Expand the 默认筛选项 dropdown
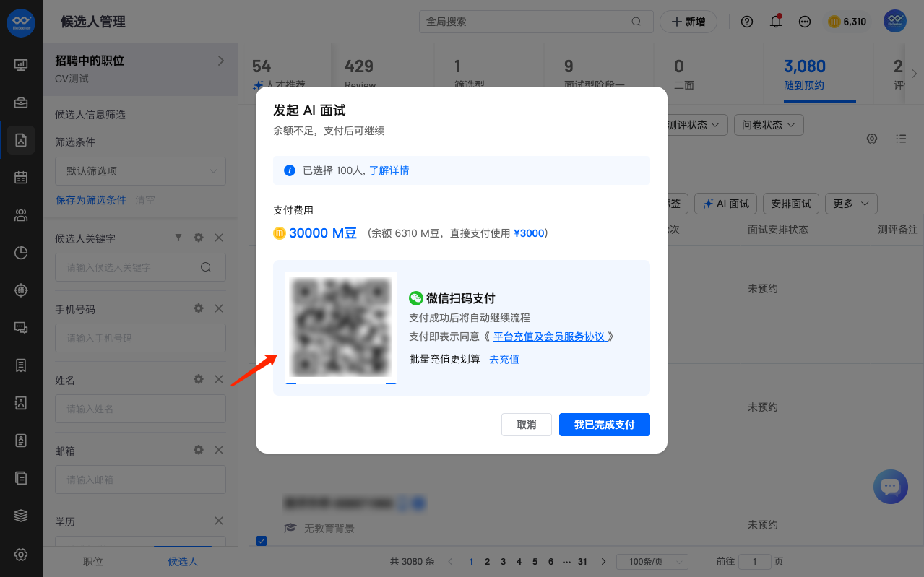This screenshot has width=924, height=577. click(x=140, y=171)
